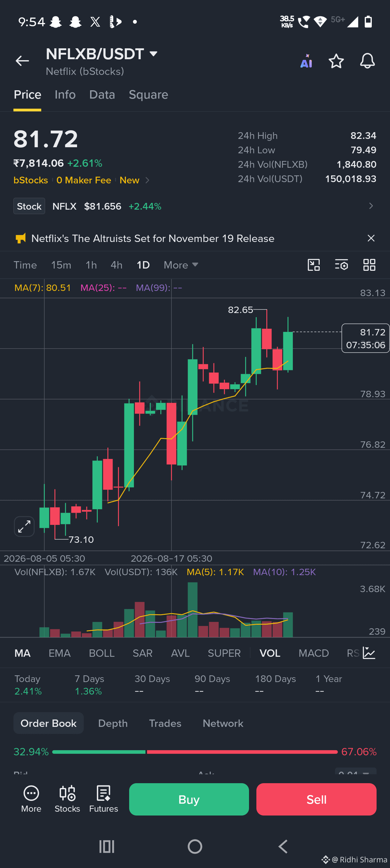Select the Time chart interval
390x868 pixels.
pyautogui.click(x=25, y=265)
